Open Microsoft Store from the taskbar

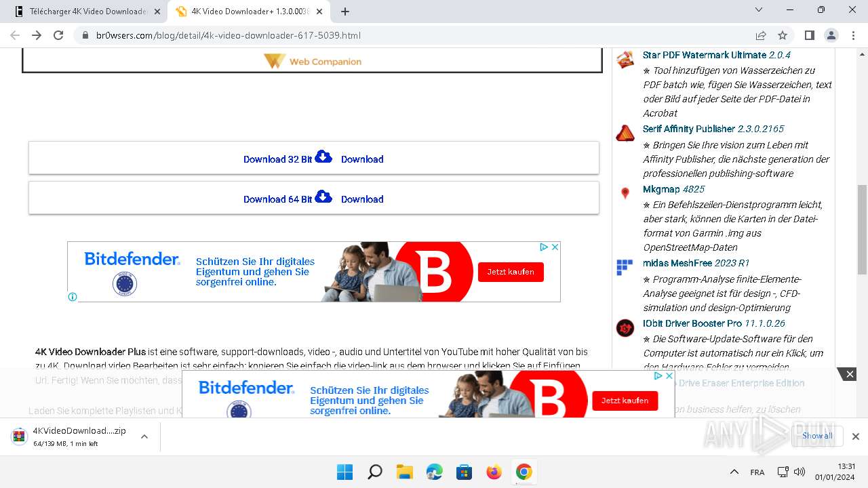465,472
